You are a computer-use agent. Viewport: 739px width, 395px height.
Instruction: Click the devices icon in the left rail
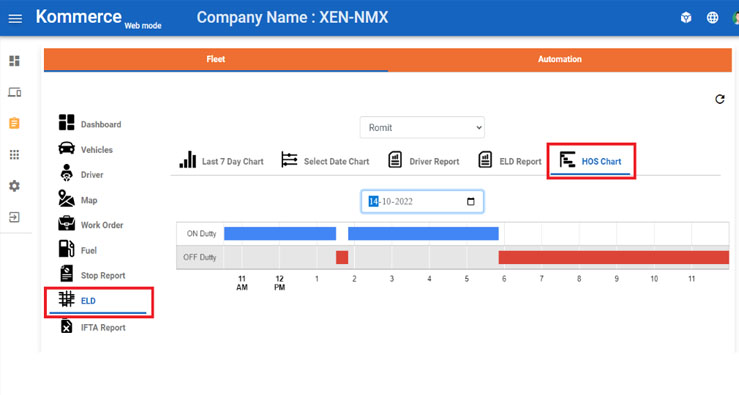pyautogui.click(x=15, y=92)
